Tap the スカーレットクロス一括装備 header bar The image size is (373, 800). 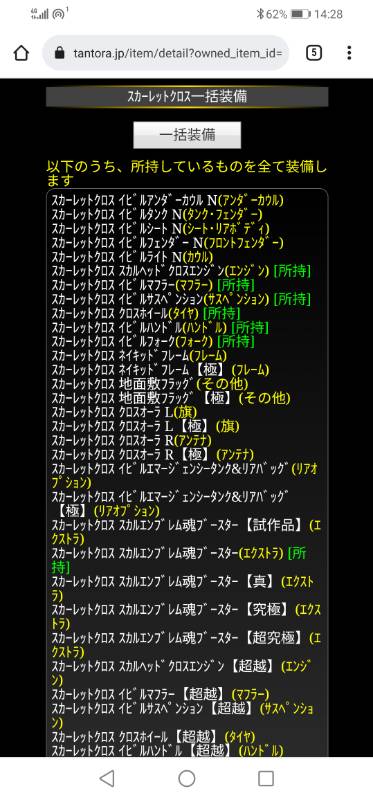(187, 96)
